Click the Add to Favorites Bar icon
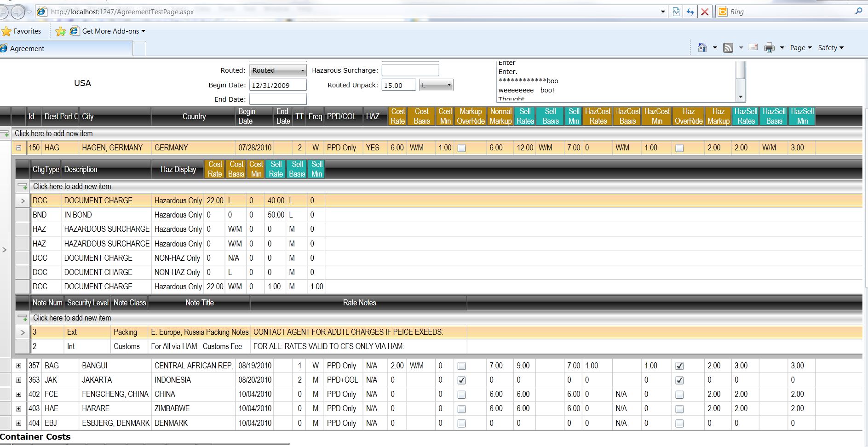The image size is (868, 447). click(x=60, y=31)
